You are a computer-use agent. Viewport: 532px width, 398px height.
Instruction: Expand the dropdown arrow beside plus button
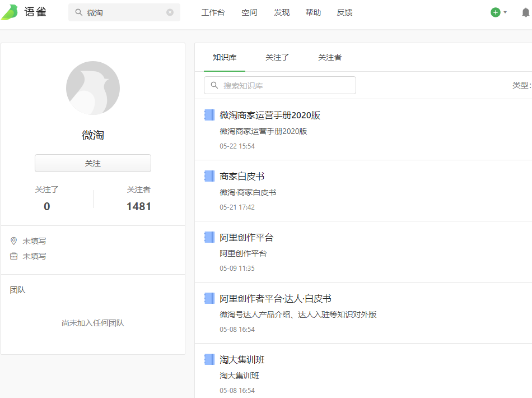(x=505, y=12)
